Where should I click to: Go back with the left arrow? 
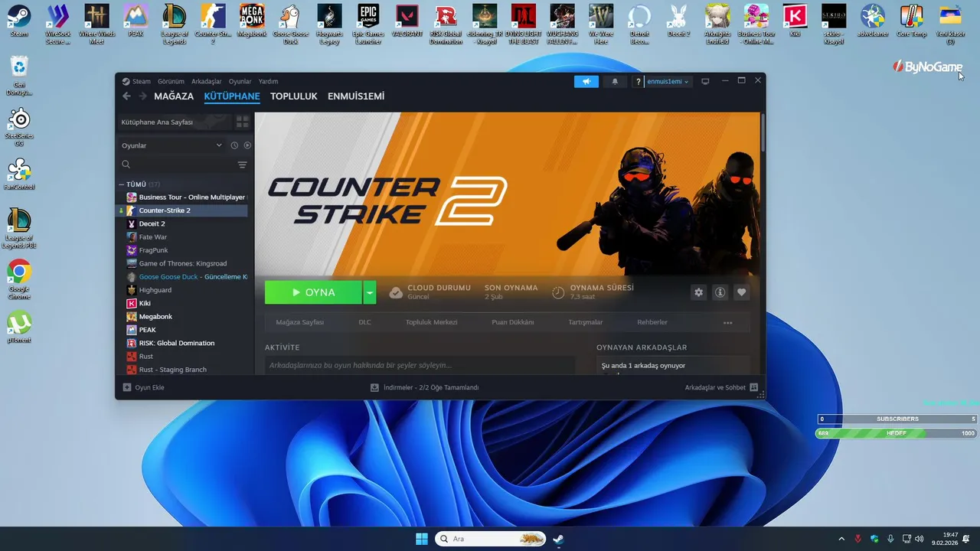click(127, 96)
